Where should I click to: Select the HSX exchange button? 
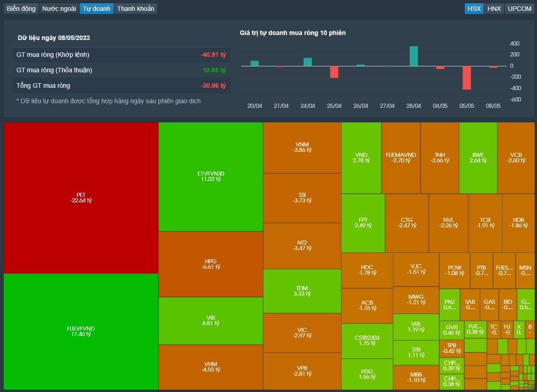[474, 9]
